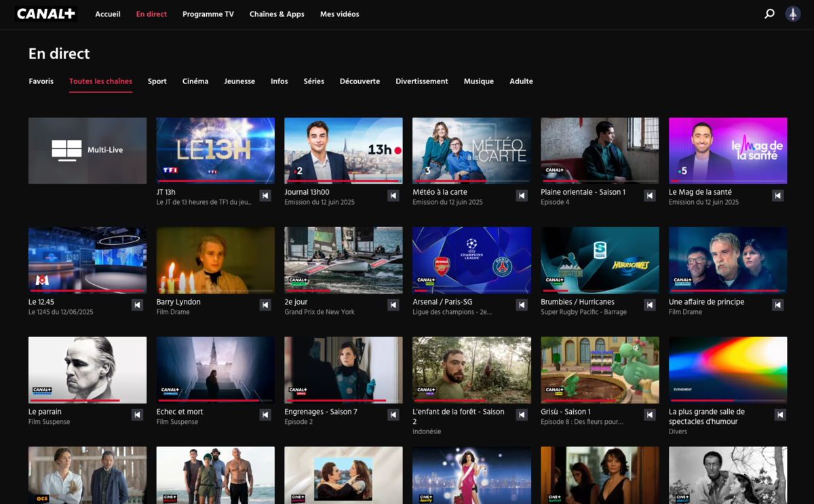Open the 'JT 13h' title link
Image resolution: width=814 pixels, height=504 pixels.
tap(166, 192)
